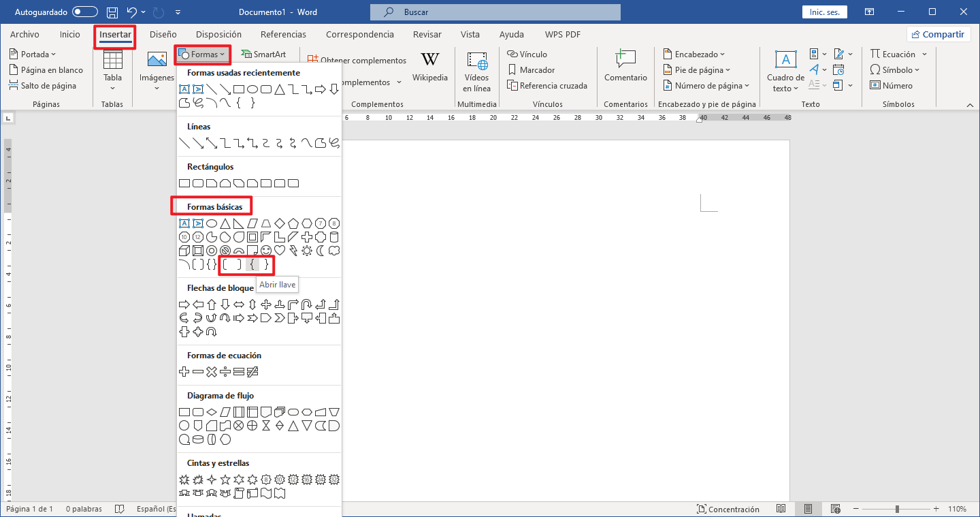Click the Vídeos en línea button
The image size is (980, 517).
pyautogui.click(x=476, y=71)
